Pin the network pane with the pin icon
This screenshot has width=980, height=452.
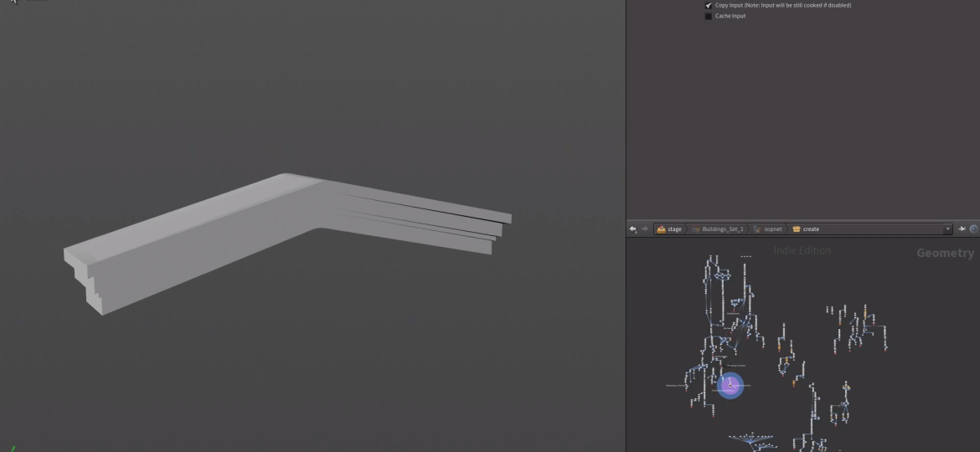pos(962,229)
